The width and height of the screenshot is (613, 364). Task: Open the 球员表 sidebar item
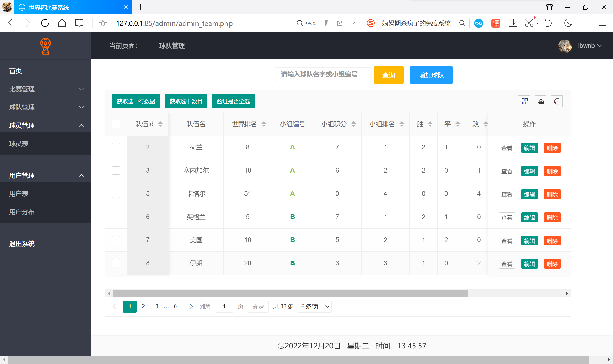click(x=45, y=143)
